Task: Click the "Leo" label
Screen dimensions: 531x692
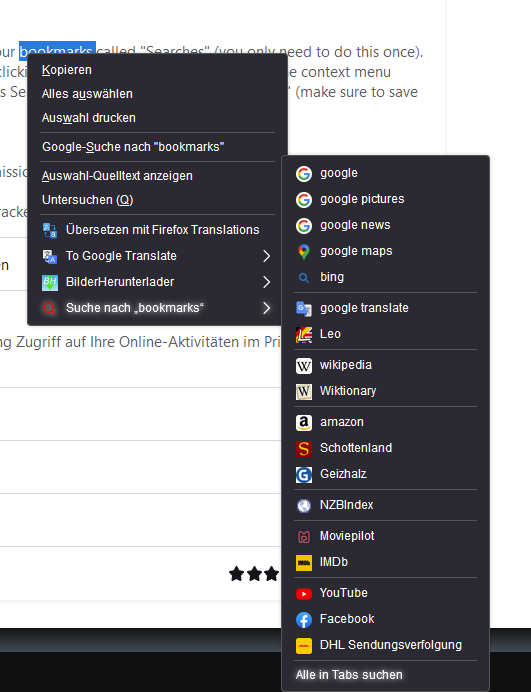Action: 330,334
